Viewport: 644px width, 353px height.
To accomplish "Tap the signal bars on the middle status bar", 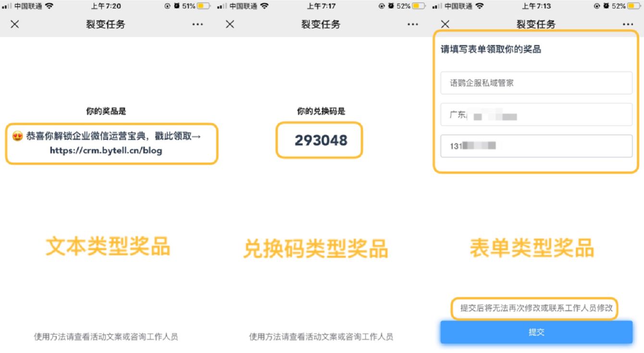I will pyautogui.click(x=222, y=6).
